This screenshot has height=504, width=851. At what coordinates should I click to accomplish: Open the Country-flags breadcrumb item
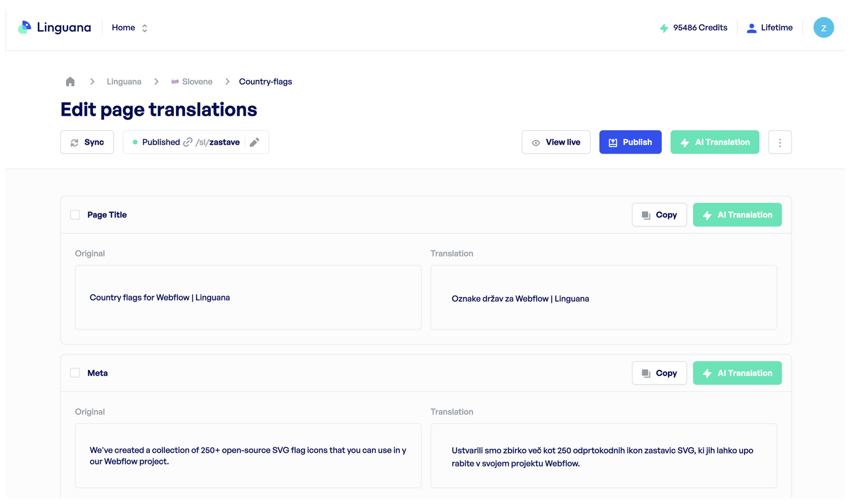click(265, 81)
